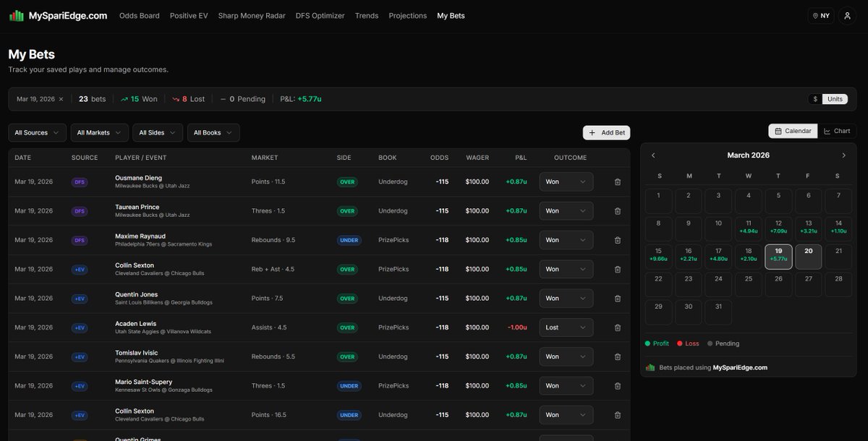Click the UNDER badge for Mario Saint-Supery
This screenshot has height=441, width=868.
pyautogui.click(x=349, y=386)
